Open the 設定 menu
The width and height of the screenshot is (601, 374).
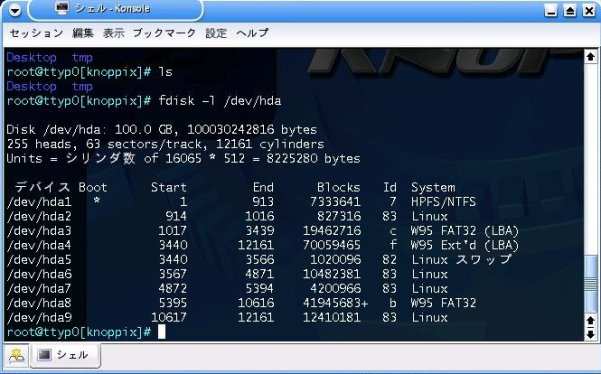pos(216,33)
